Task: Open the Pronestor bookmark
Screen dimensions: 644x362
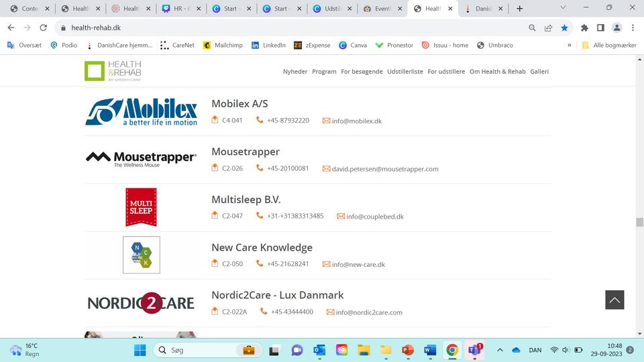Action: [394, 45]
